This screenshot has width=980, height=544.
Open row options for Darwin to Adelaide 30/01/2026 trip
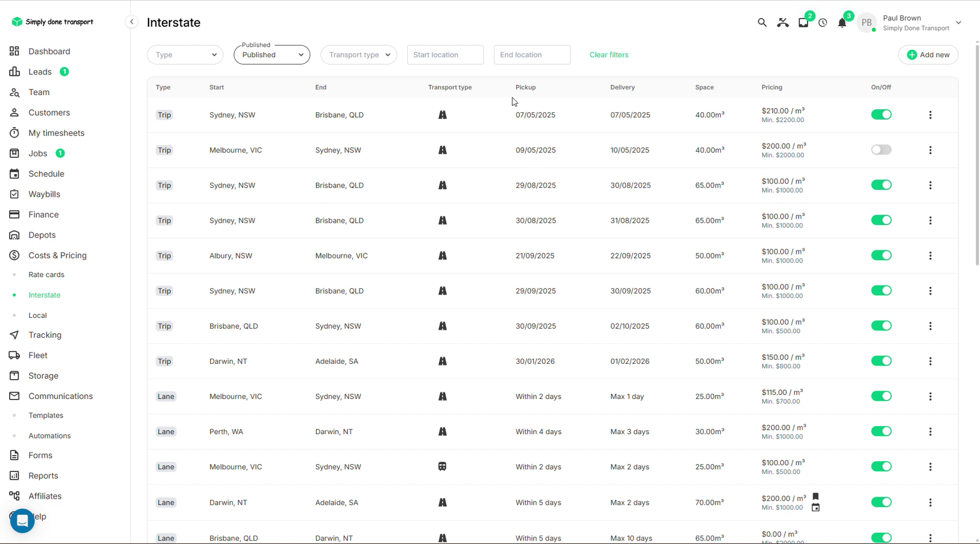tap(930, 361)
